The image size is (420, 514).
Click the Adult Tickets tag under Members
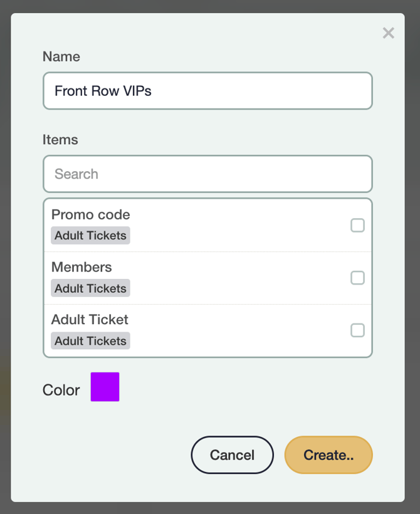pos(90,288)
